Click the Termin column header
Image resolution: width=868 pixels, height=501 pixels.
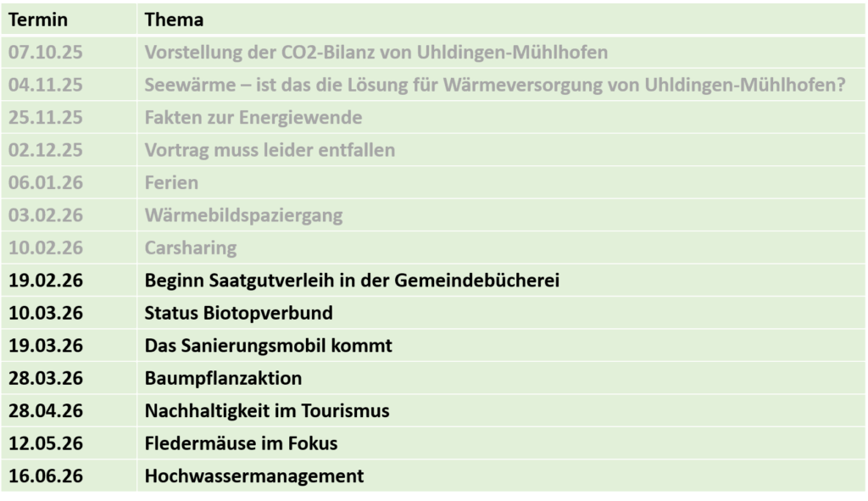tap(38, 19)
